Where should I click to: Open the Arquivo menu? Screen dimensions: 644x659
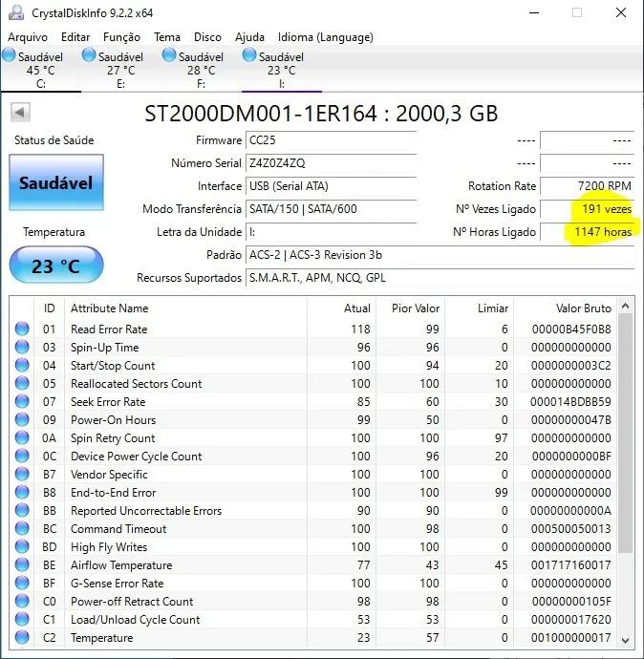28,37
